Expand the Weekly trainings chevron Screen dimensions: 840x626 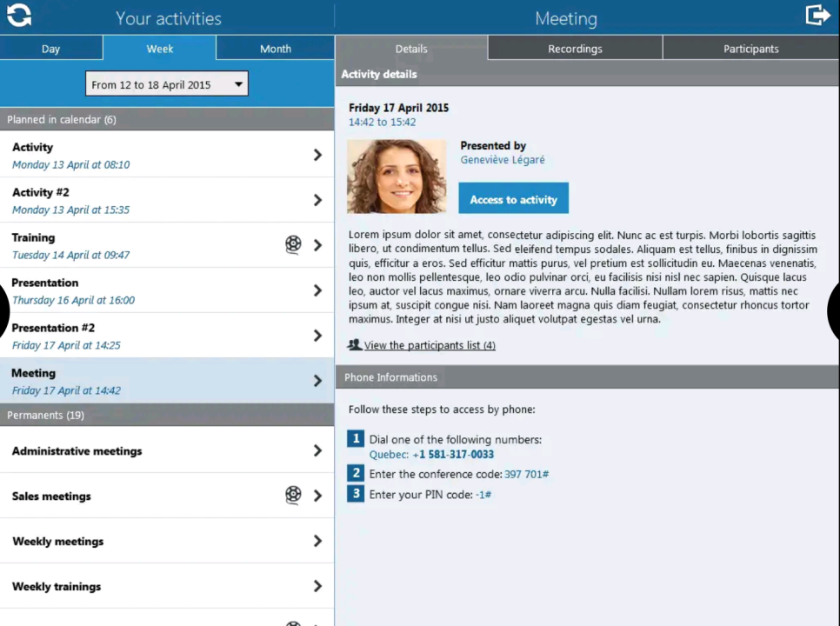tap(317, 586)
